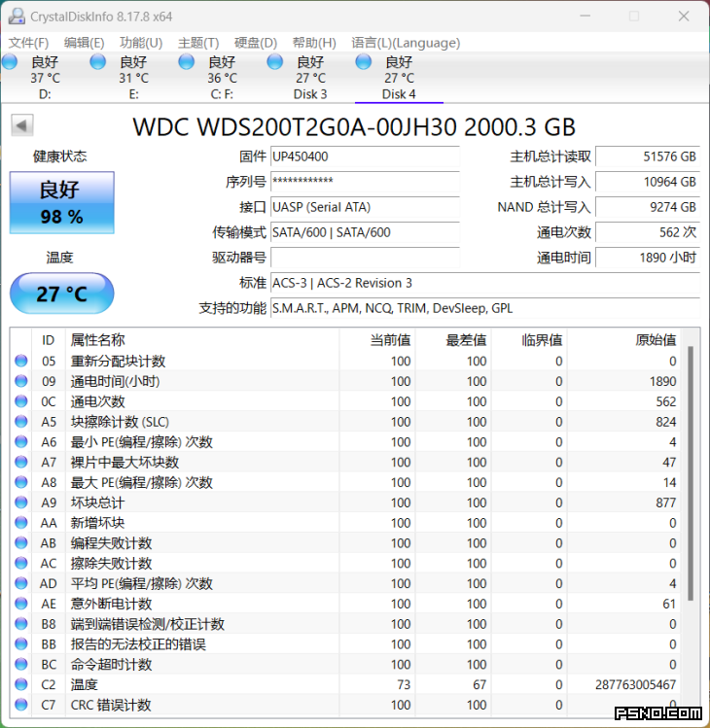Click the status dot for attribute A9

(x=20, y=502)
